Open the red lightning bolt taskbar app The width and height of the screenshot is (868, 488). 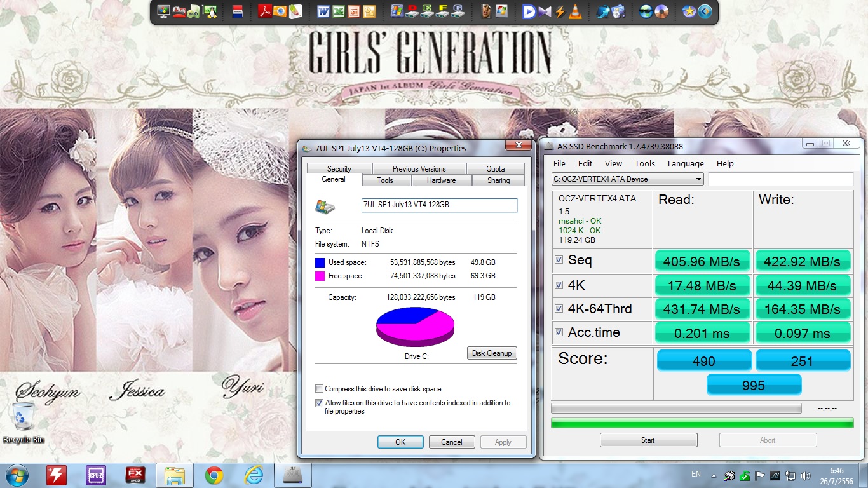pos(57,475)
